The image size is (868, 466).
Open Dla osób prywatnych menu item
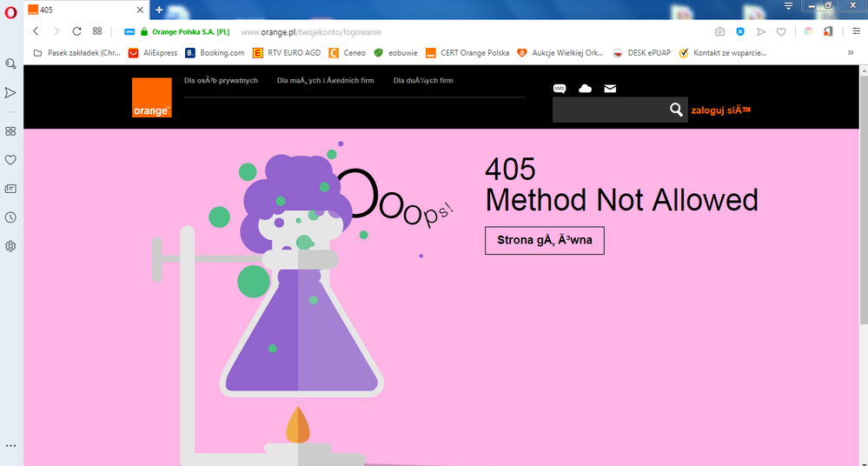coord(221,80)
